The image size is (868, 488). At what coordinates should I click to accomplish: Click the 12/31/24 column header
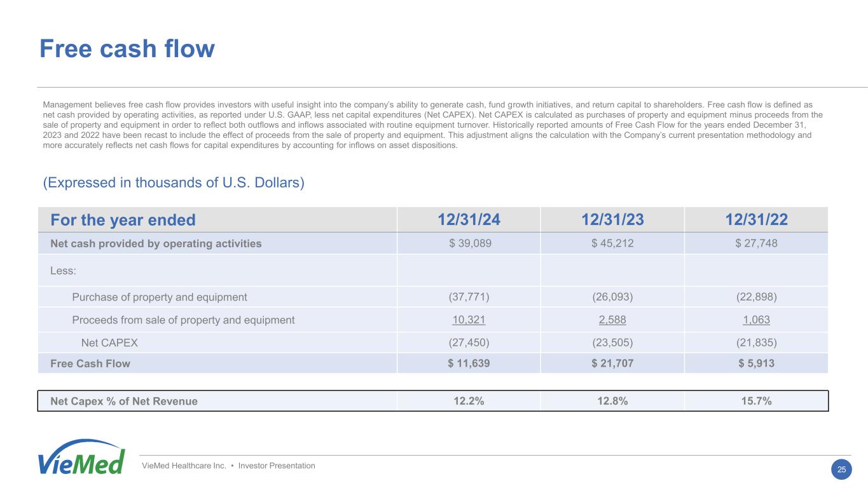469,220
